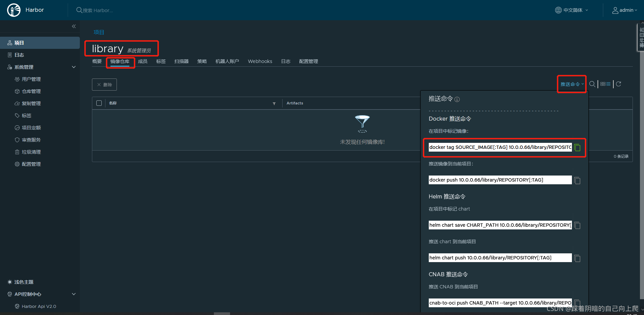644x315 pixels.
Task: Copy the helm chart push command
Action: click(577, 258)
